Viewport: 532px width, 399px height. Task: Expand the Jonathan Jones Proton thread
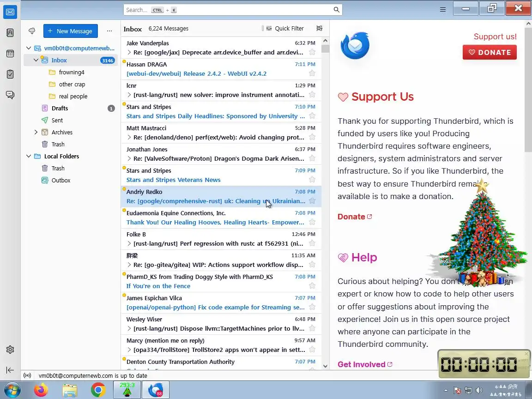[129, 158]
